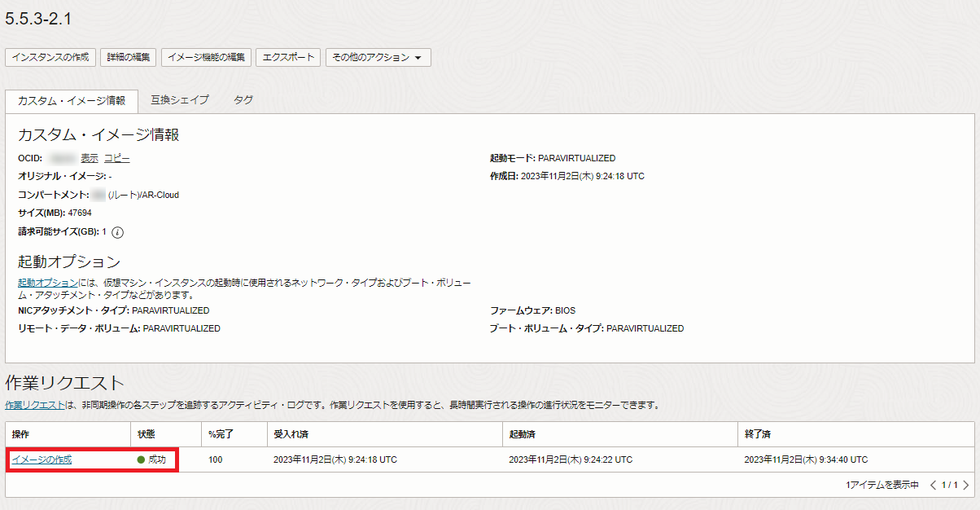Open the イメージの作成 work request
980x510 pixels.
tap(42, 459)
